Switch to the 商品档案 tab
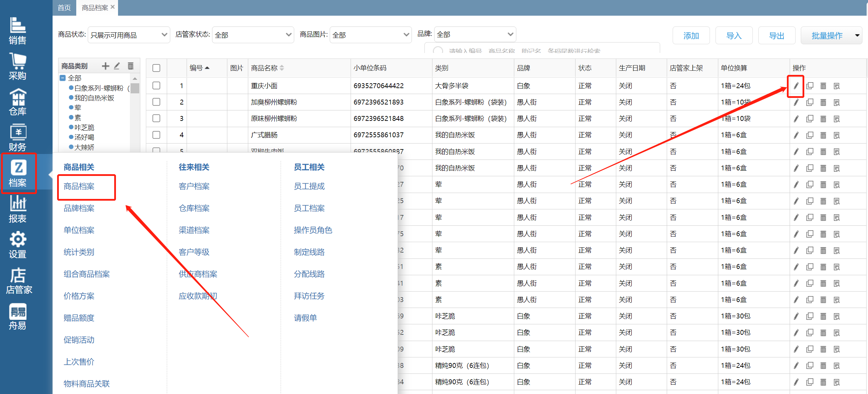 (x=95, y=8)
